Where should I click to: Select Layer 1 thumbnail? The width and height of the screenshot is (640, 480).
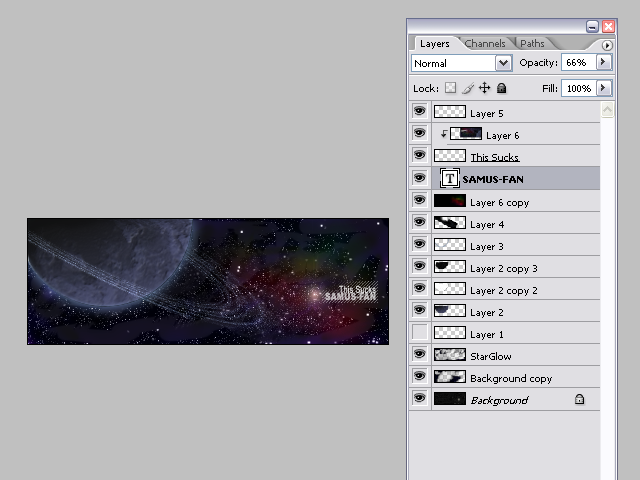449,332
